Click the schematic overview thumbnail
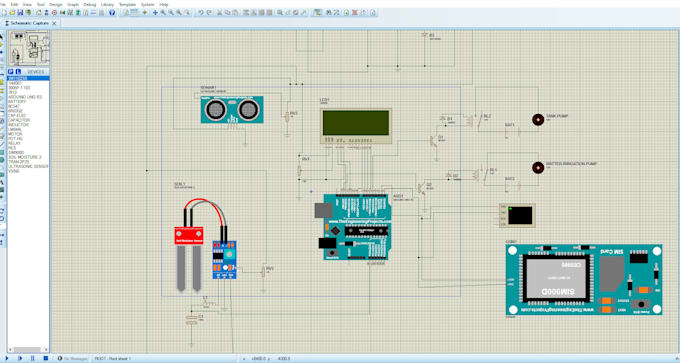Viewport: 680px width, 363px height. point(29,48)
